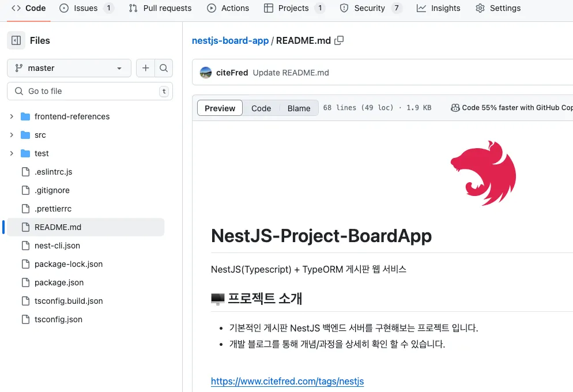This screenshot has height=392, width=573.
Task: Click the Copilot icon in file header
Action: click(455, 108)
